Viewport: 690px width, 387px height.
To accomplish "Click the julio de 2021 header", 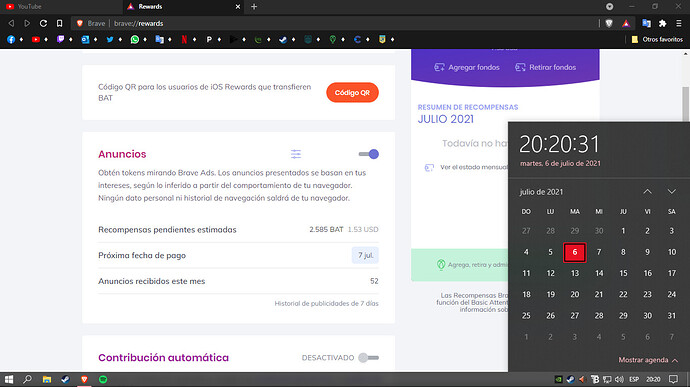I will 541,192.
